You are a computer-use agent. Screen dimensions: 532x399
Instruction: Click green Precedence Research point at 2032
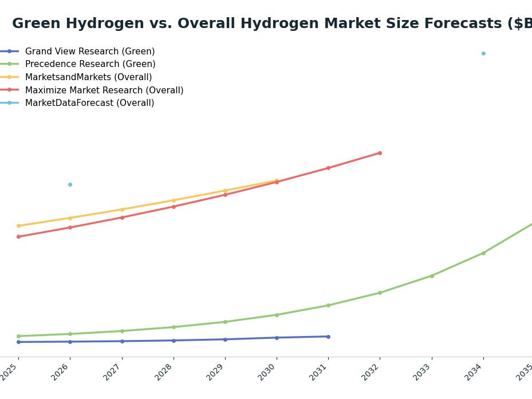click(x=380, y=293)
